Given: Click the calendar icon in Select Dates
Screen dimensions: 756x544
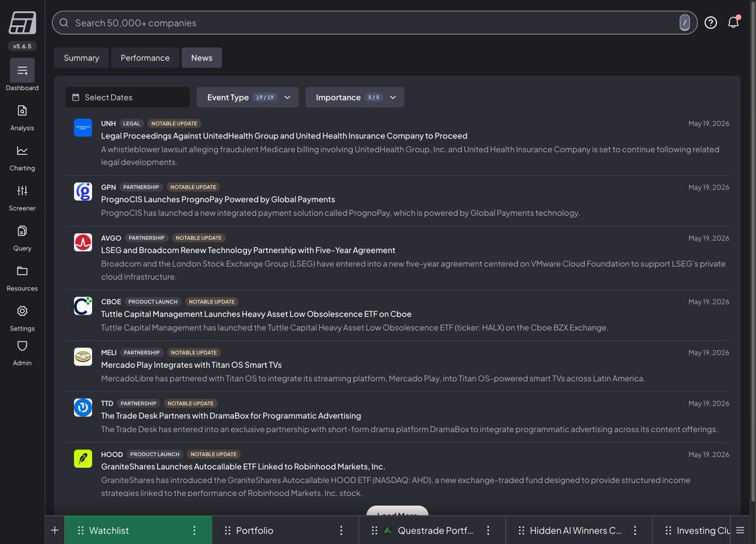Looking at the screenshot, I should point(76,98).
